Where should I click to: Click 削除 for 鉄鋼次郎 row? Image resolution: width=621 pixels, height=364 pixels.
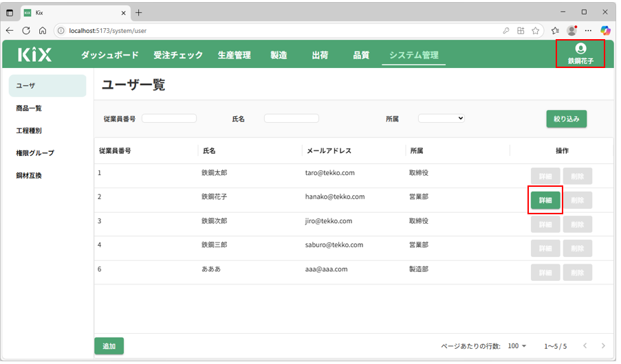coord(578,225)
